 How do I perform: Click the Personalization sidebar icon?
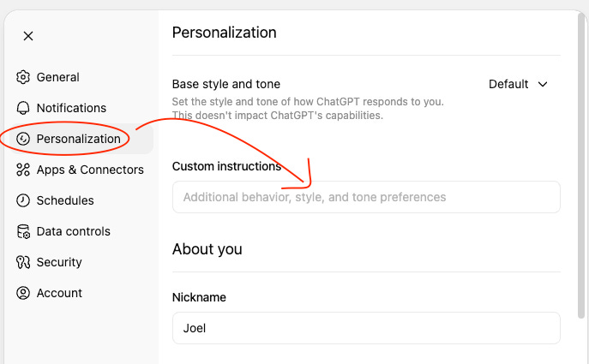click(23, 139)
